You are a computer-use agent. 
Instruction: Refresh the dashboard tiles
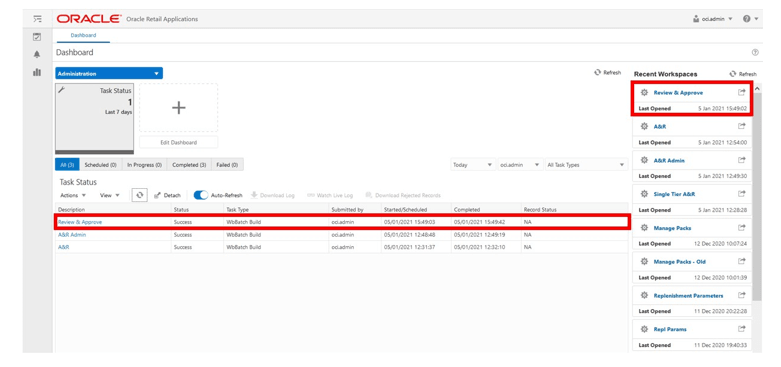click(607, 73)
